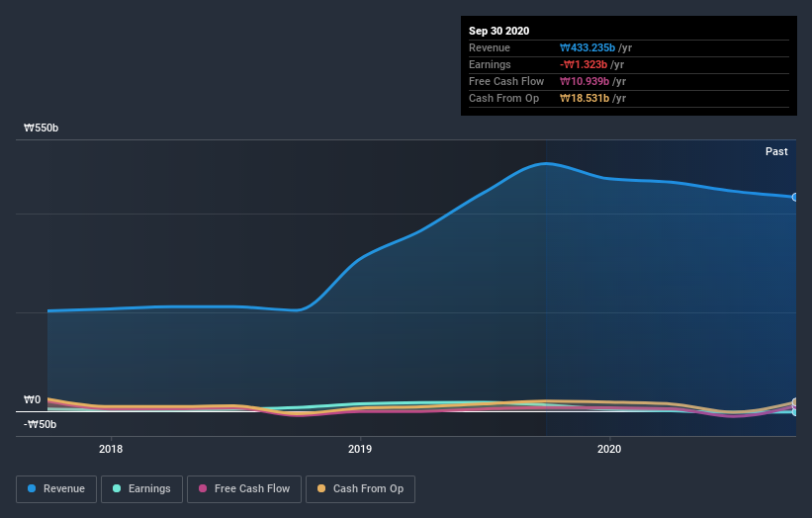Click the peak of the blue Revenue line

click(546, 163)
